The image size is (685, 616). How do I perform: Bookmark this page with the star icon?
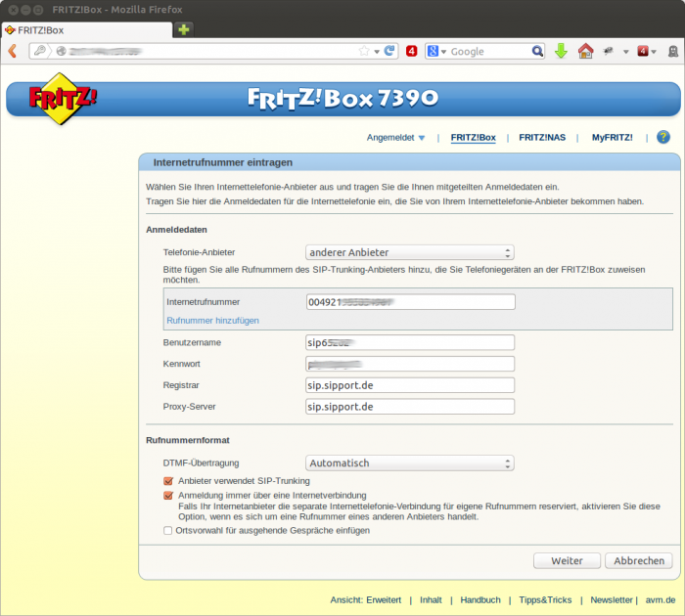364,51
